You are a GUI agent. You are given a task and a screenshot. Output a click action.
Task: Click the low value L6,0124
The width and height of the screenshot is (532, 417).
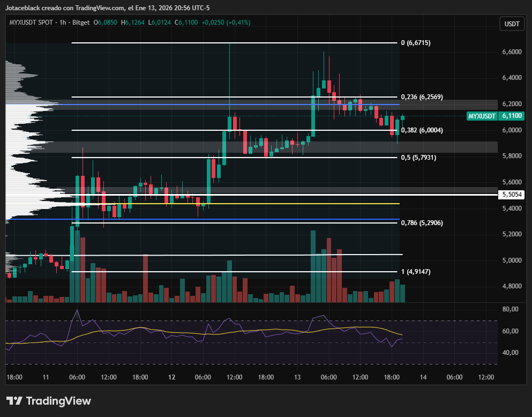[x=160, y=23]
